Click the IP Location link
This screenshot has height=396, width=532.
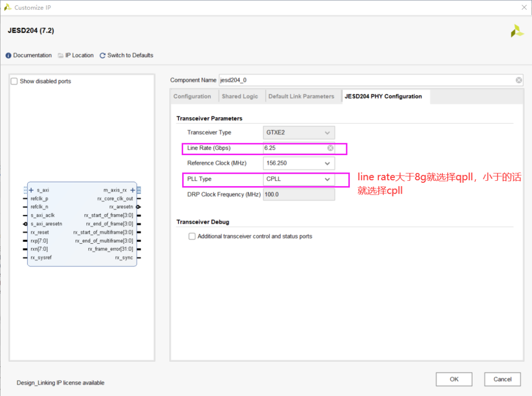pos(79,55)
